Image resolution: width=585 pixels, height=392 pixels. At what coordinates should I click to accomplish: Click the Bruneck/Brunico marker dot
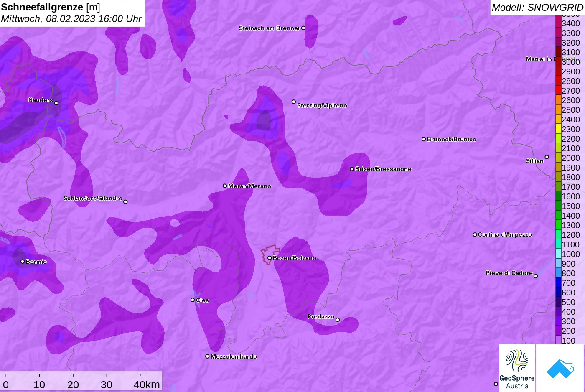[x=424, y=139]
